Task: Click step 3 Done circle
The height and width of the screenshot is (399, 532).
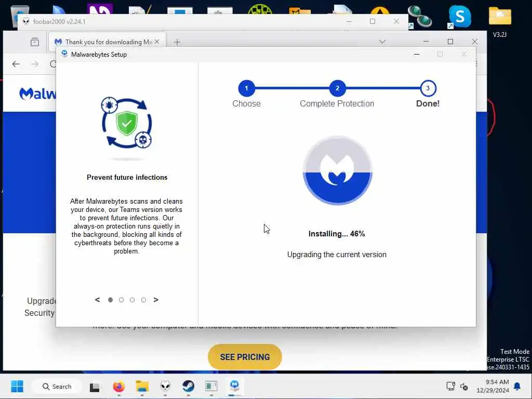Action: [x=428, y=88]
